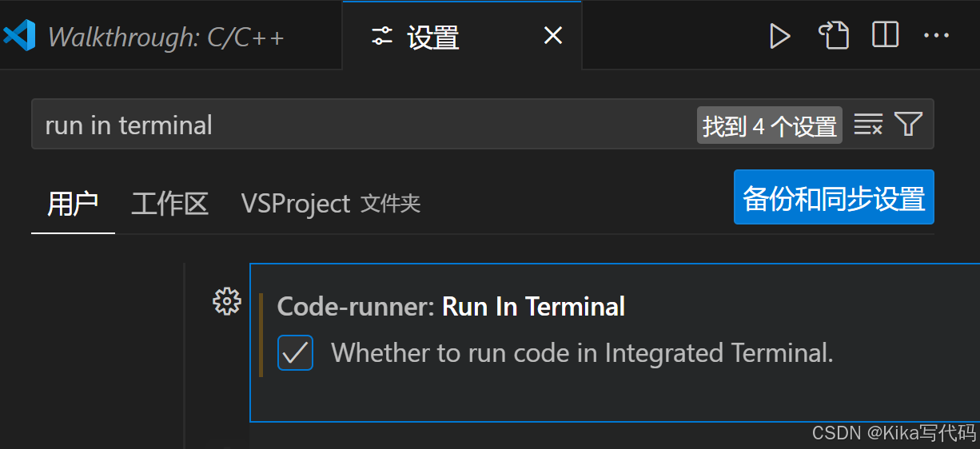This screenshot has width=980, height=449.
Task: Split the editor to the right
Action: (x=885, y=35)
